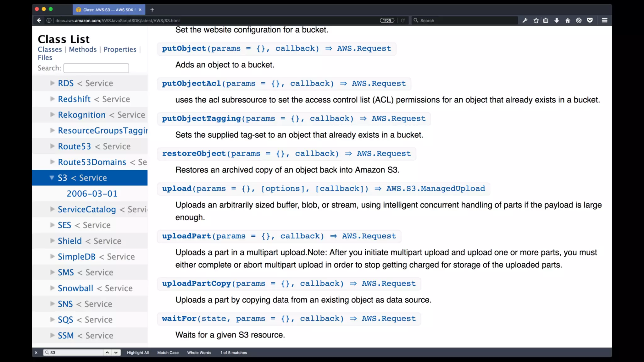644x362 pixels.
Task: Go to next find match arrow
Action: [116, 353]
